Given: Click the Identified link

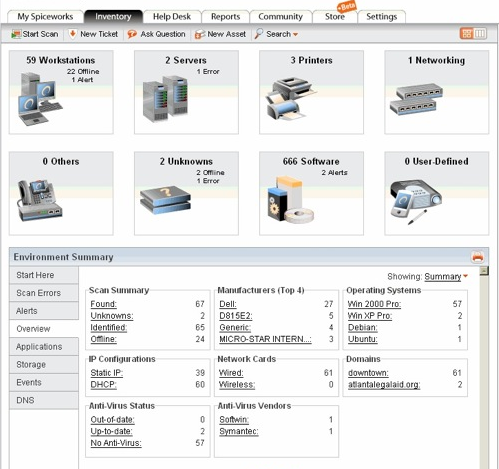Looking at the screenshot, I should [x=109, y=327].
